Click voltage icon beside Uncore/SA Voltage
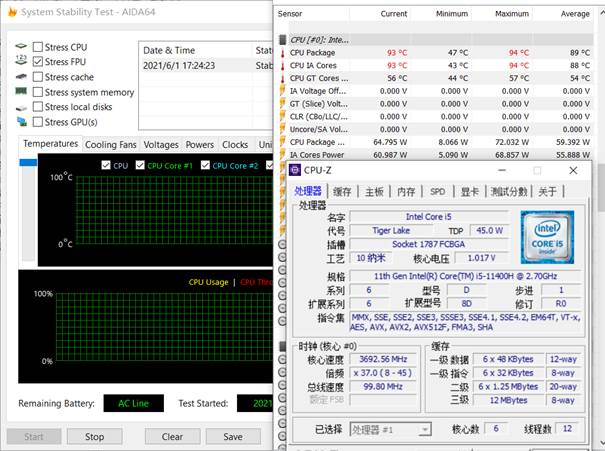 click(282, 129)
